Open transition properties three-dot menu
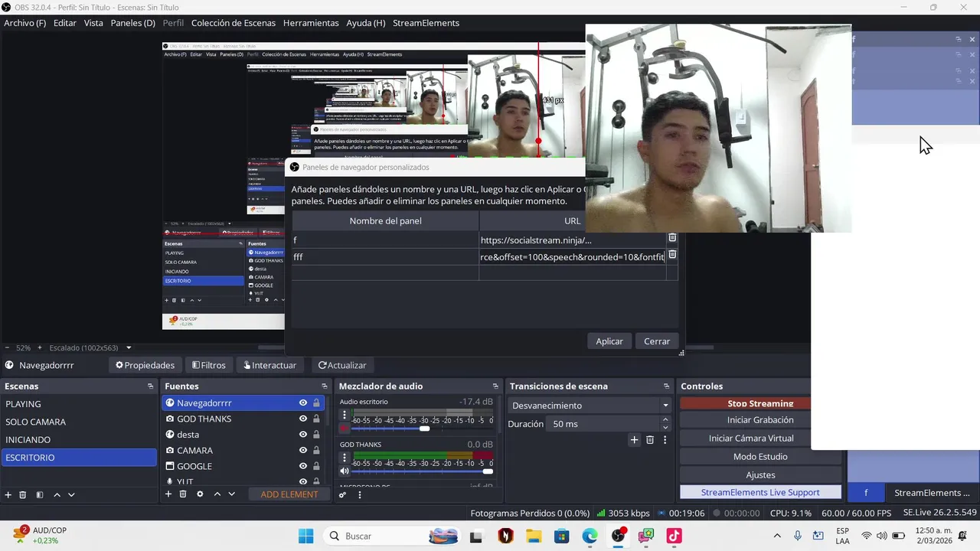 [x=665, y=440]
